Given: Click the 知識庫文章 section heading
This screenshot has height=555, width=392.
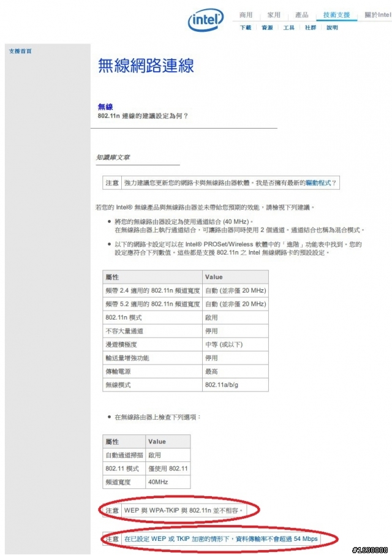Looking at the screenshot, I should [113, 157].
